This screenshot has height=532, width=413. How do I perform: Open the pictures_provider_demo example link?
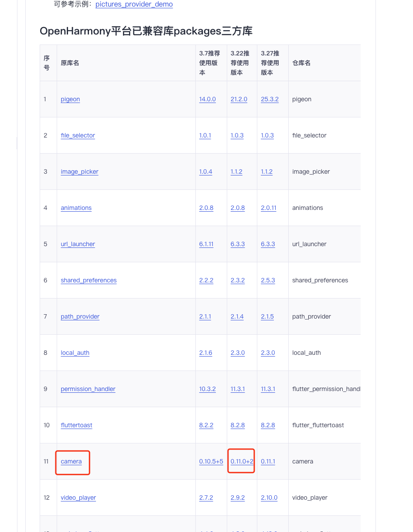point(134,4)
